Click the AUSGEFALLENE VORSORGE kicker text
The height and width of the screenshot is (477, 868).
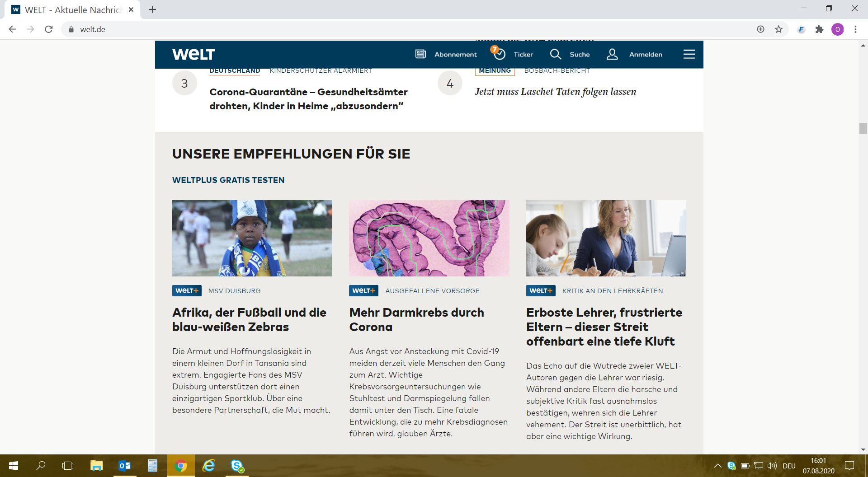pyautogui.click(x=432, y=291)
